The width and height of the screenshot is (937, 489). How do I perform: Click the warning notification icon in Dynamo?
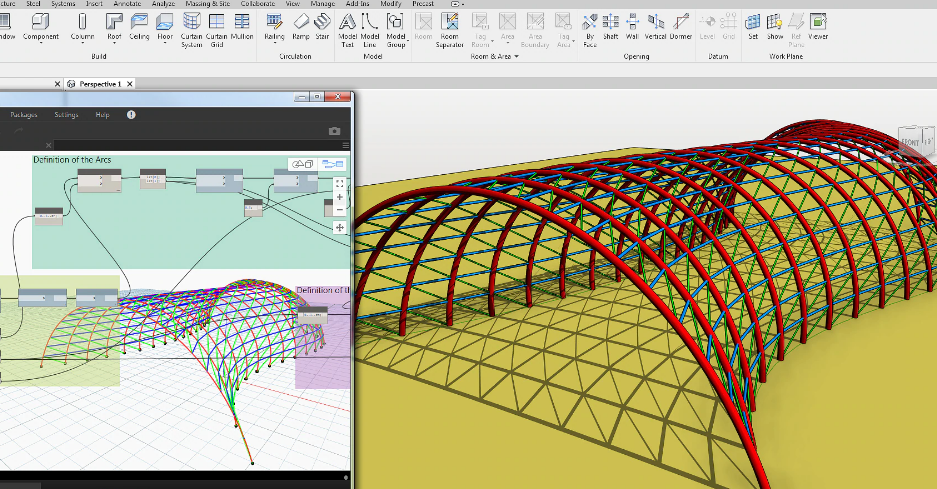(x=131, y=115)
